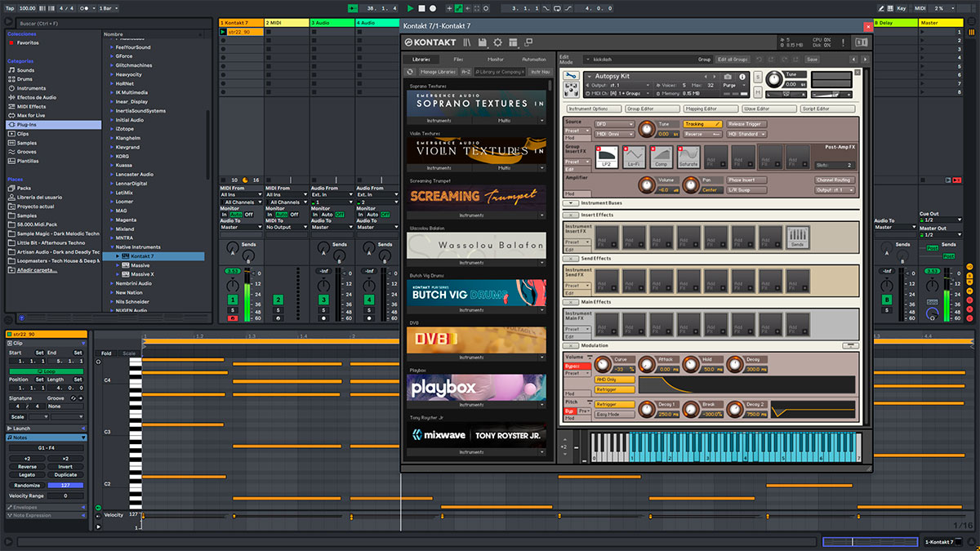Click Ableton Record button
980x551 pixels.
[433, 8]
